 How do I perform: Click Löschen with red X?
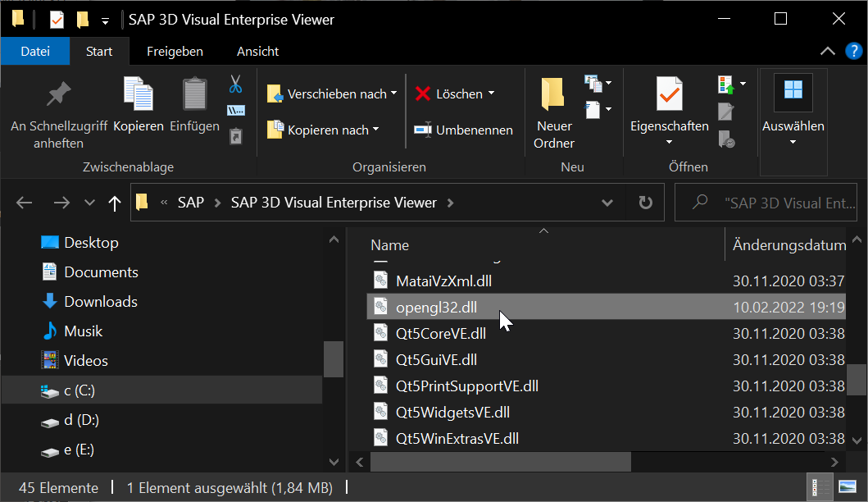449,94
